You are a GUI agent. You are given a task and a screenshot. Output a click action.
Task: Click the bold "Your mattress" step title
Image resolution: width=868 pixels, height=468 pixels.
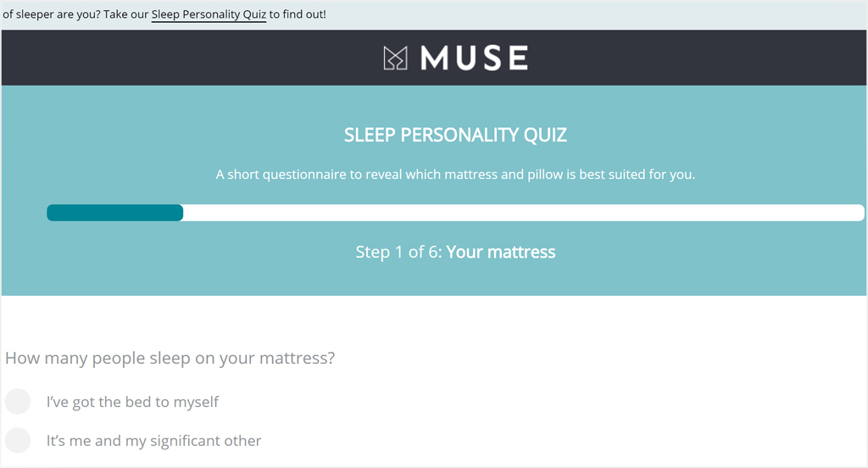[500, 252]
